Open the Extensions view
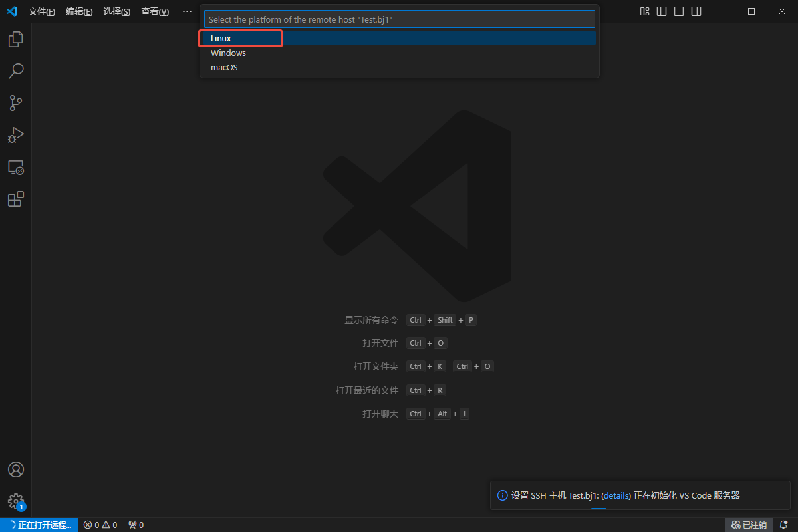Image resolution: width=798 pixels, height=532 pixels. (15, 199)
